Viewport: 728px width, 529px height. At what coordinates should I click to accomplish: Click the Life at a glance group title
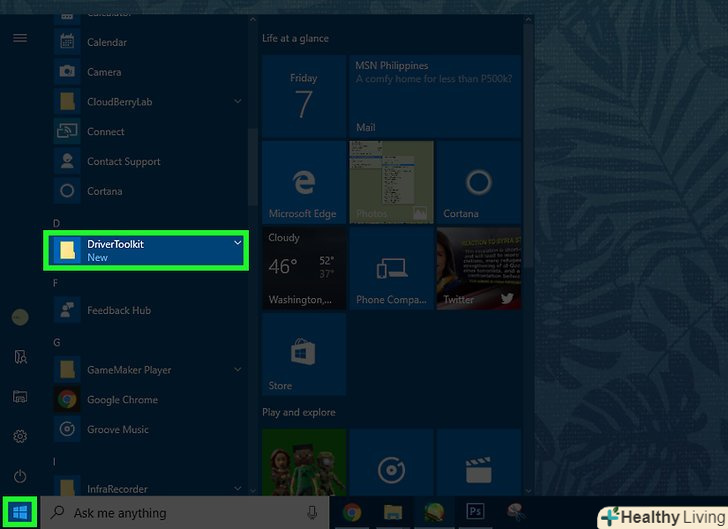click(x=295, y=39)
